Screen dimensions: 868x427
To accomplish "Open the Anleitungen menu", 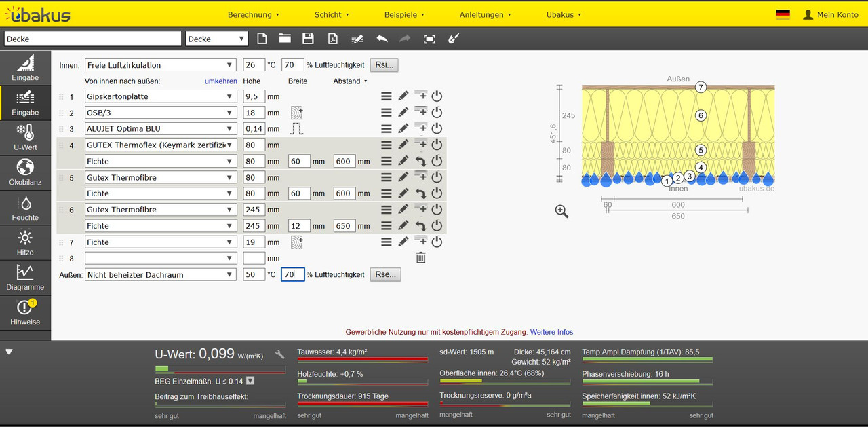I will [486, 14].
